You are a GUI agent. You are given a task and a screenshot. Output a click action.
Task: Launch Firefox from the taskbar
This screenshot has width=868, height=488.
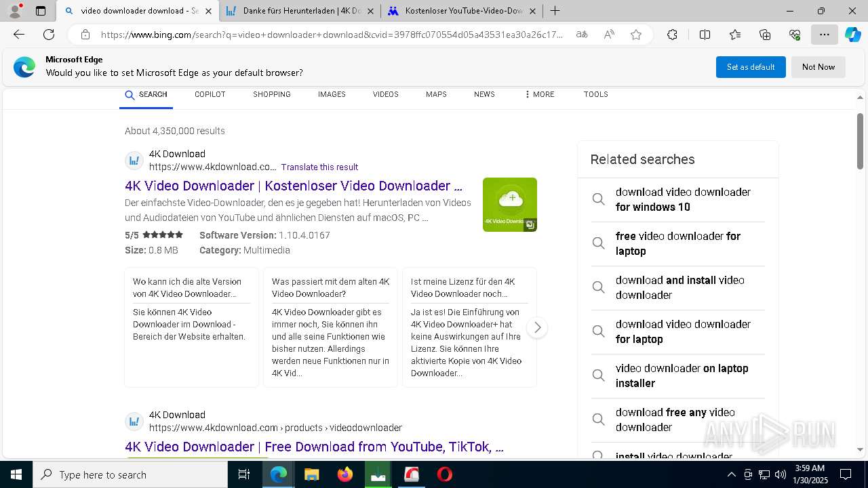click(x=345, y=474)
